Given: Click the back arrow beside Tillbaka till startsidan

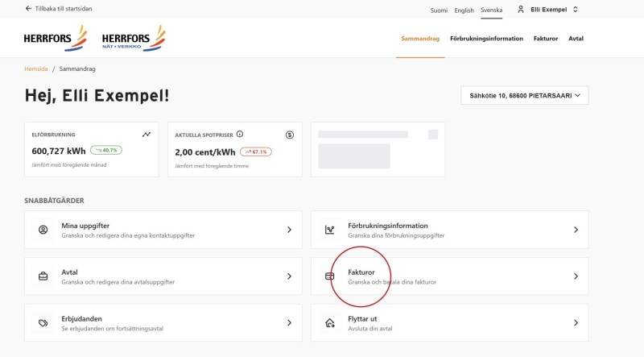Looking at the screenshot, I should (28, 8).
